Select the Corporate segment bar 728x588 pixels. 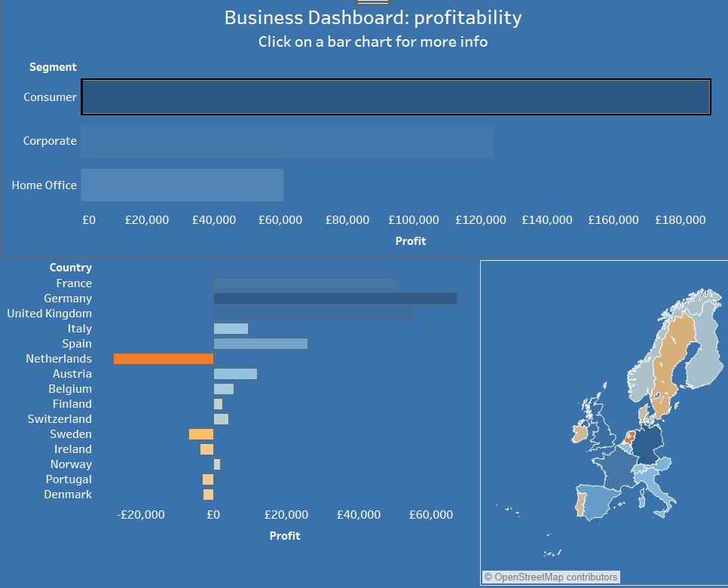coord(286,141)
